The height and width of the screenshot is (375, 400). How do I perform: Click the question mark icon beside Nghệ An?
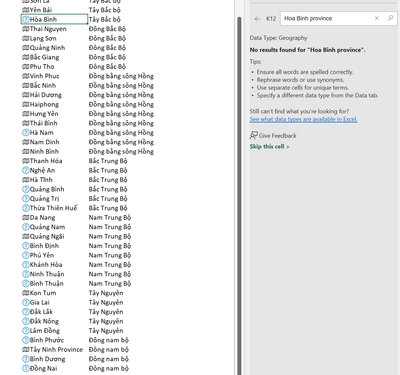pyautogui.click(x=26, y=170)
